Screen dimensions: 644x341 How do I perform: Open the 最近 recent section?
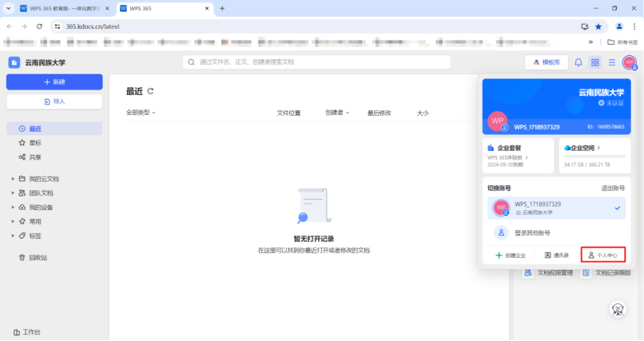click(x=54, y=129)
